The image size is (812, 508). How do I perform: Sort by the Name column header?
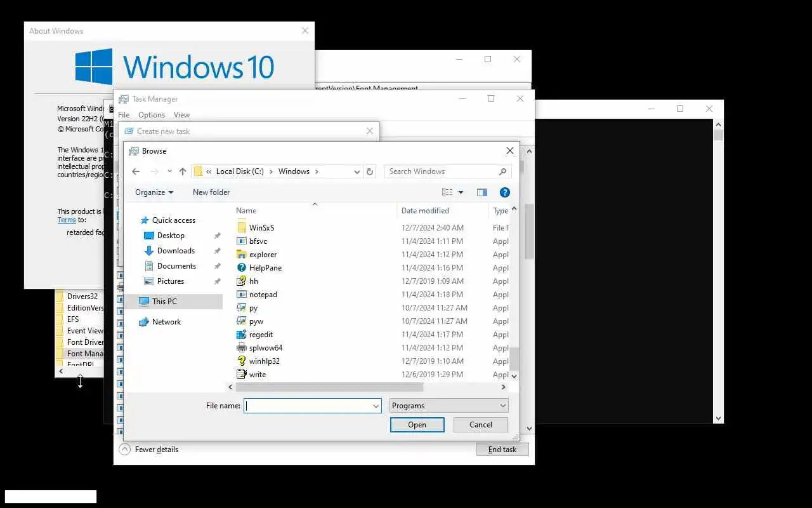(x=246, y=211)
